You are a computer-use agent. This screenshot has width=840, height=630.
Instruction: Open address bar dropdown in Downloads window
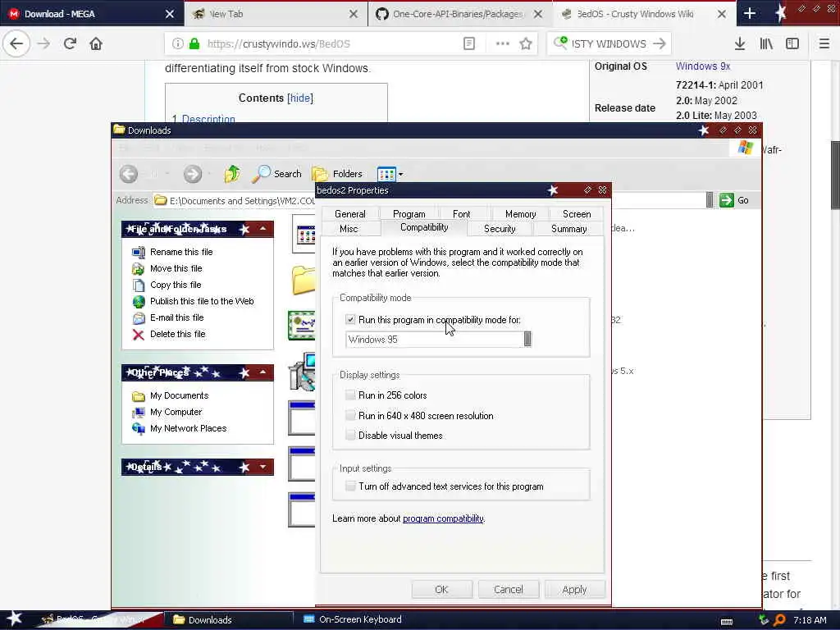tap(710, 200)
